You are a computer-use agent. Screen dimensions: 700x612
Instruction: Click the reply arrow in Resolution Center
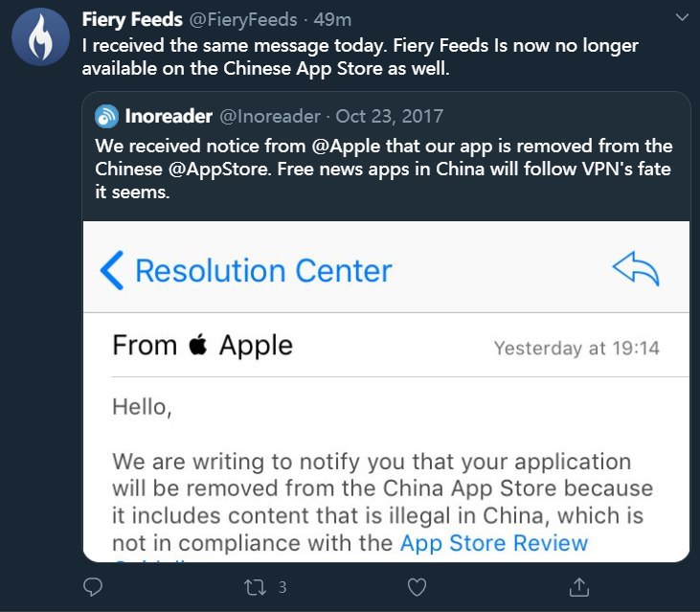click(635, 270)
